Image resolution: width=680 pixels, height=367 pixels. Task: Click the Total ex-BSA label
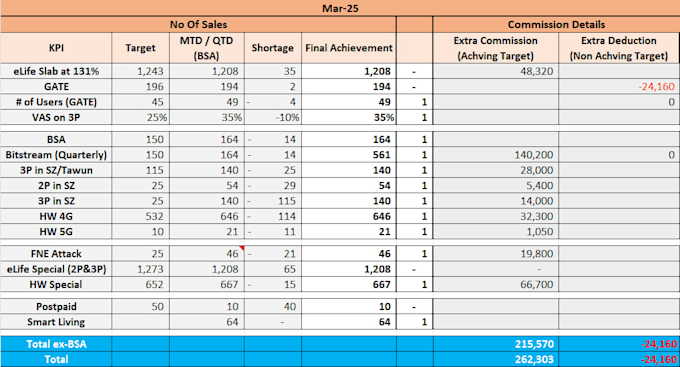pyautogui.click(x=56, y=344)
